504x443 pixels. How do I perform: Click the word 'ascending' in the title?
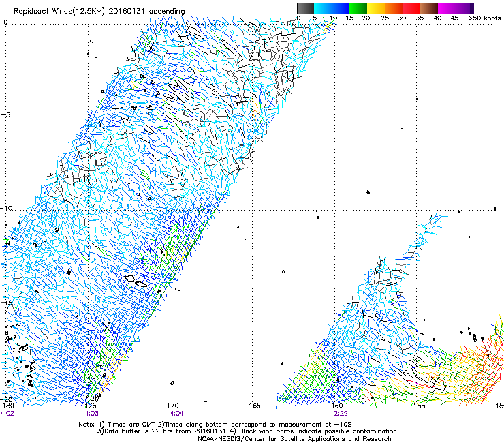coord(167,12)
